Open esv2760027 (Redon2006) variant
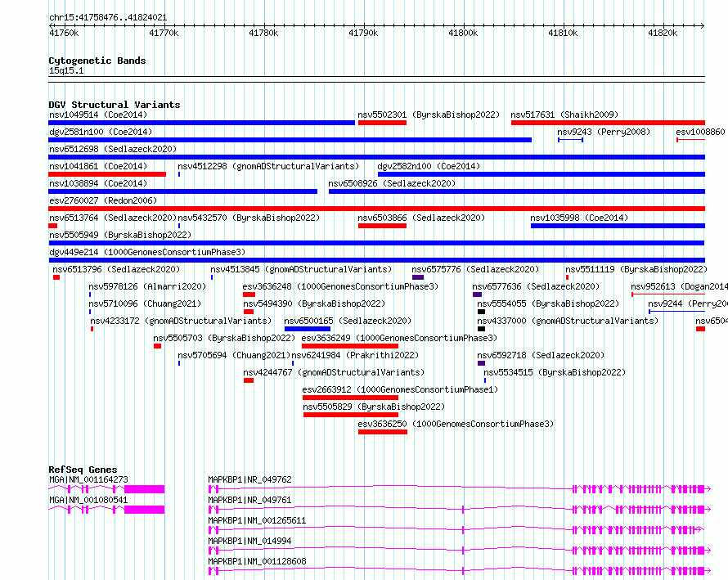This screenshot has height=580, width=728. (x=103, y=200)
